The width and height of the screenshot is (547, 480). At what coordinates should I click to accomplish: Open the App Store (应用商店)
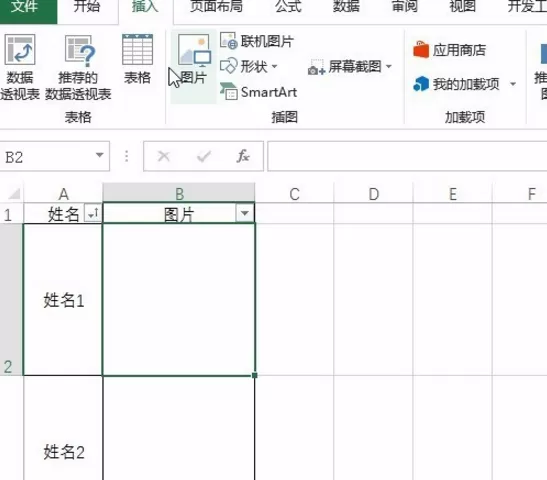[x=450, y=50]
